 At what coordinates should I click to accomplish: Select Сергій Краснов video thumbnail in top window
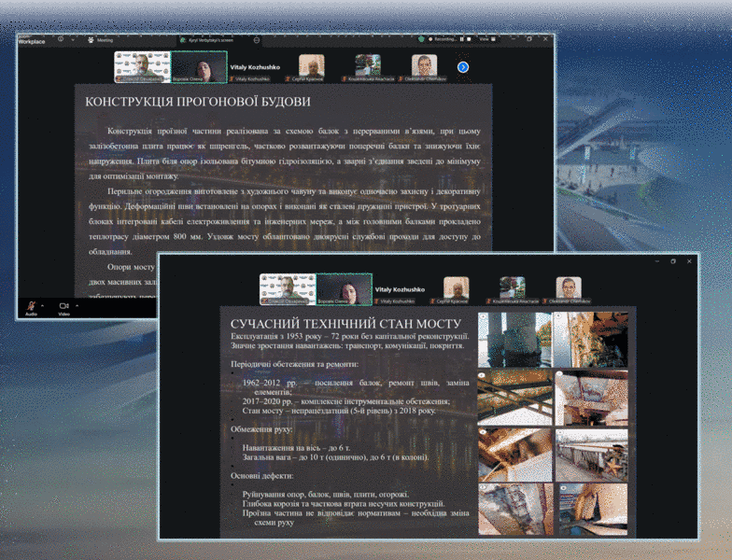tap(311, 66)
